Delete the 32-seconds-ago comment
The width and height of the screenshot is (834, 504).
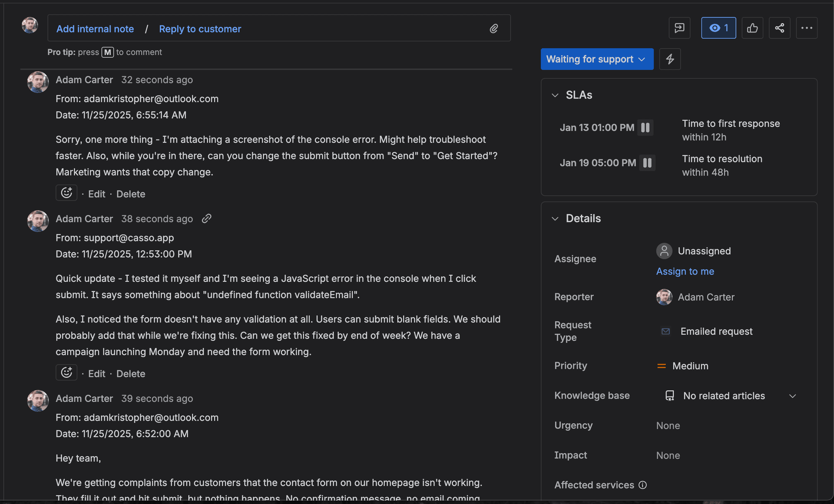point(130,194)
